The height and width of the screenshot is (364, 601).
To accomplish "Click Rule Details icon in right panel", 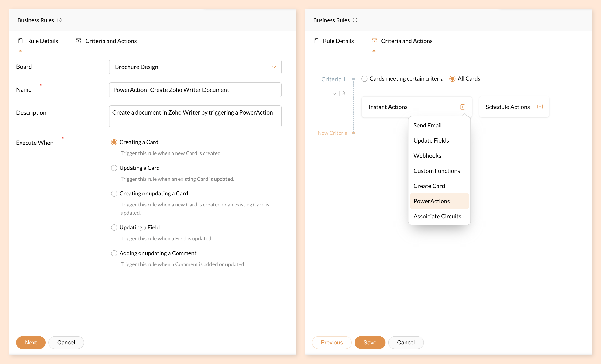I will 316,41.
